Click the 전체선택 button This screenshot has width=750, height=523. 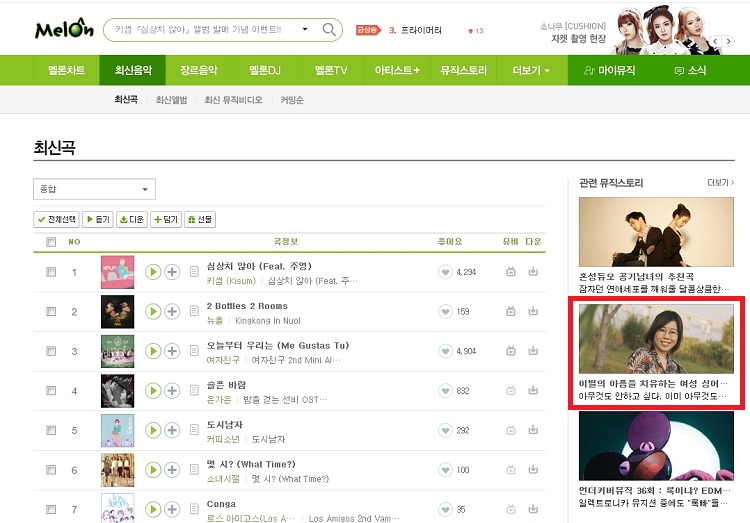(57, 219)
